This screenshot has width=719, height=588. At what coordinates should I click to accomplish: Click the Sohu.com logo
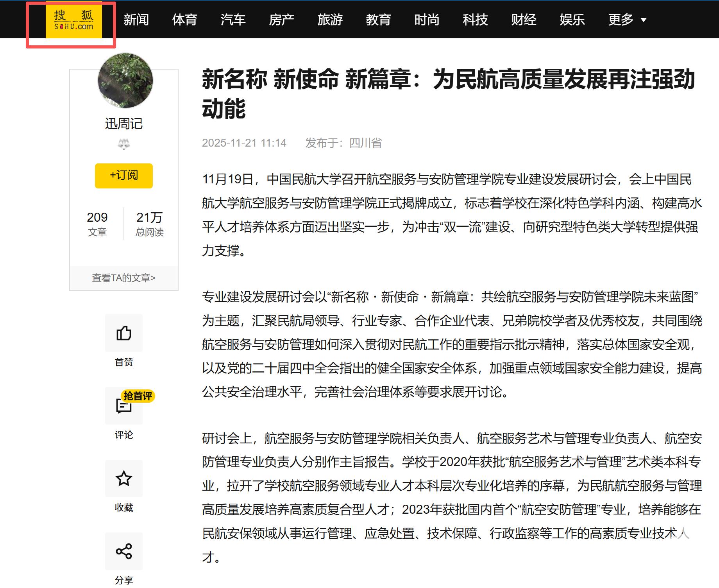pyautogui.click(x=73, y=20)
